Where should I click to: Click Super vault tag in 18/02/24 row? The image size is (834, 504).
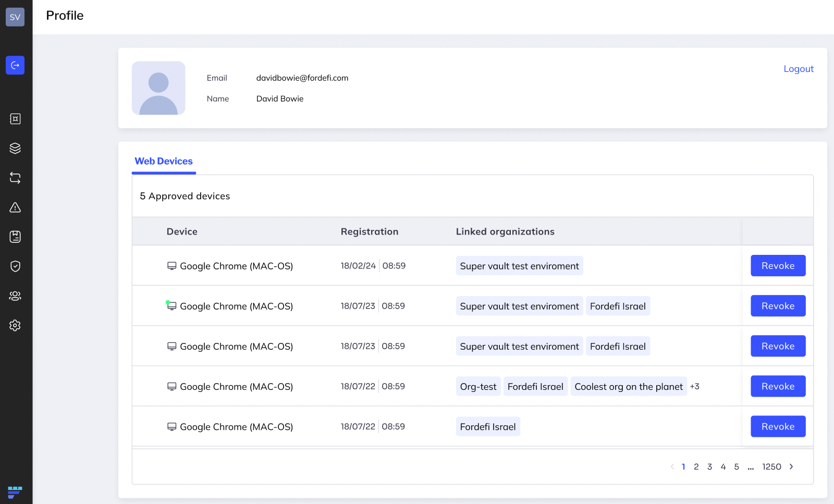[x=519, y=266]
